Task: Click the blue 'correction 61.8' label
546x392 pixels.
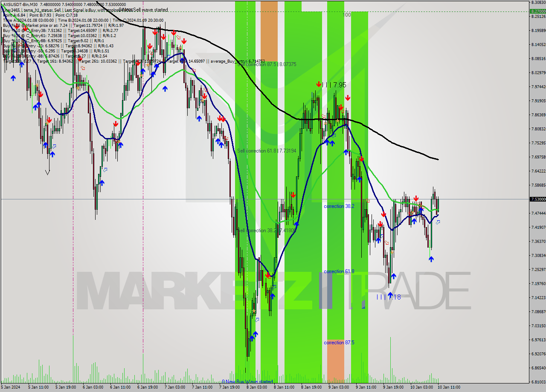Action: (x=339, y=271)
